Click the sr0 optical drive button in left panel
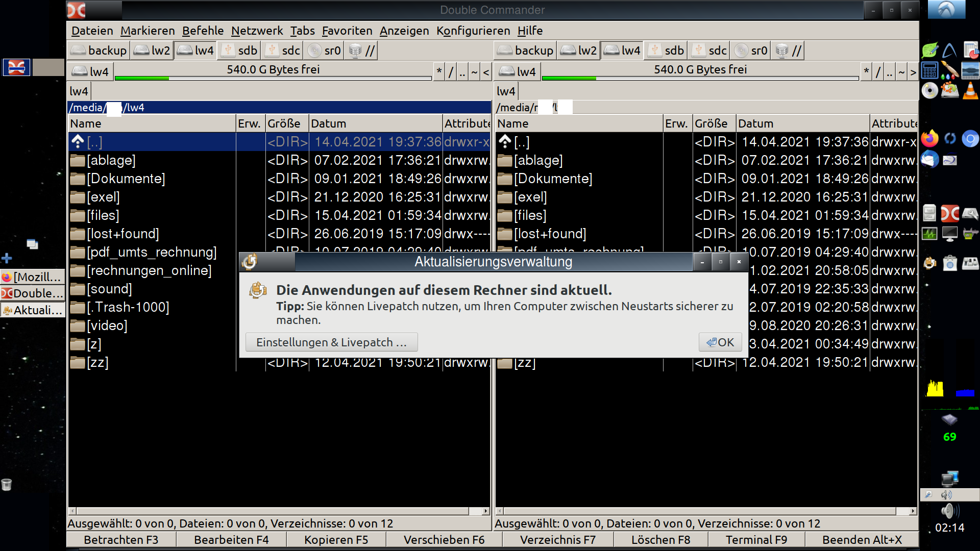This screenshot has height=551, width=980. [325, 51]
